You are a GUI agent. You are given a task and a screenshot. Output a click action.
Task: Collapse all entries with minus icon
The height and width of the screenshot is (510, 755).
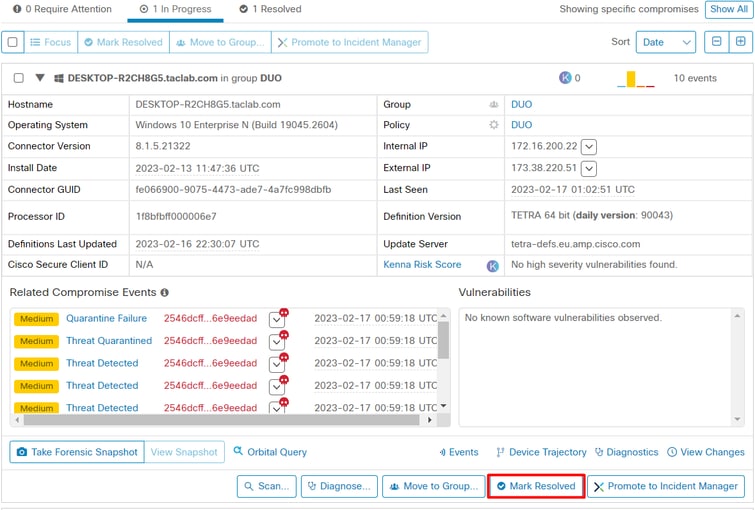716,42
